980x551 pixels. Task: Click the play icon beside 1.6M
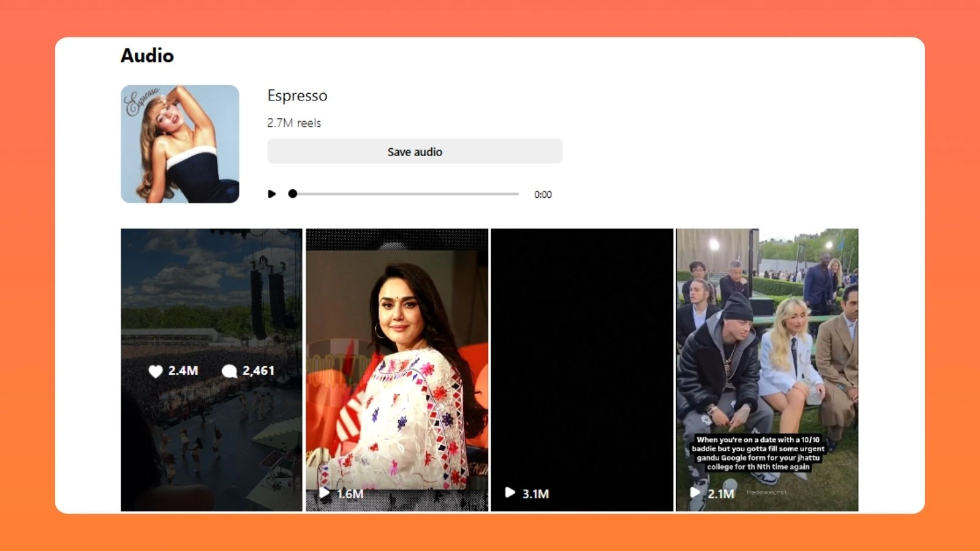click(x=325, y=493)
